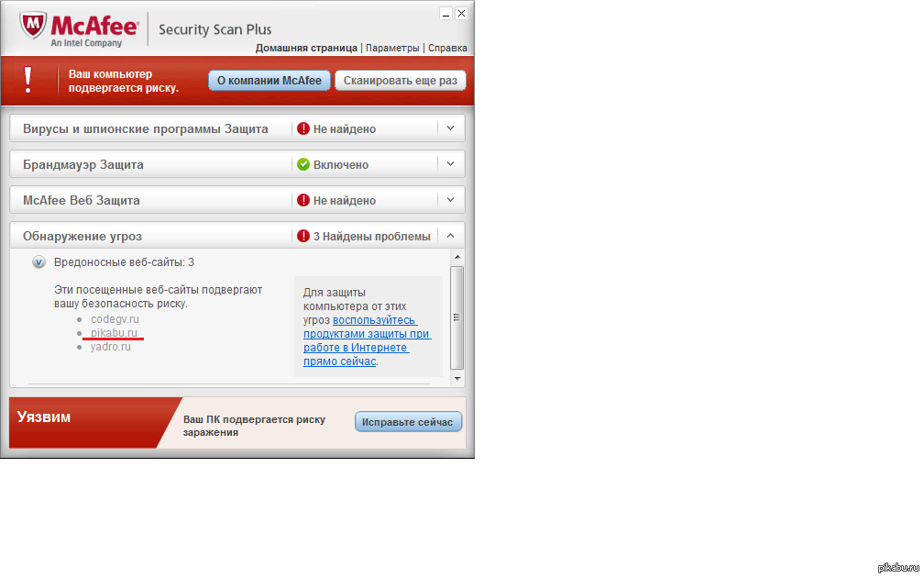This screenshot has width=924, height=578.
Task: Click the scrollbar down arrow in threats panel
Action: click(x=456, y=377)
